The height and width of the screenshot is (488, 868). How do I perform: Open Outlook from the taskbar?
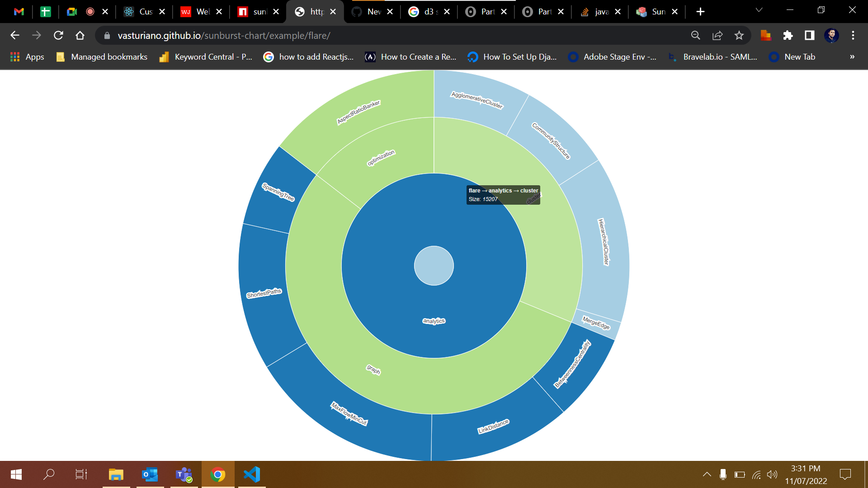(x=150, y=474)
